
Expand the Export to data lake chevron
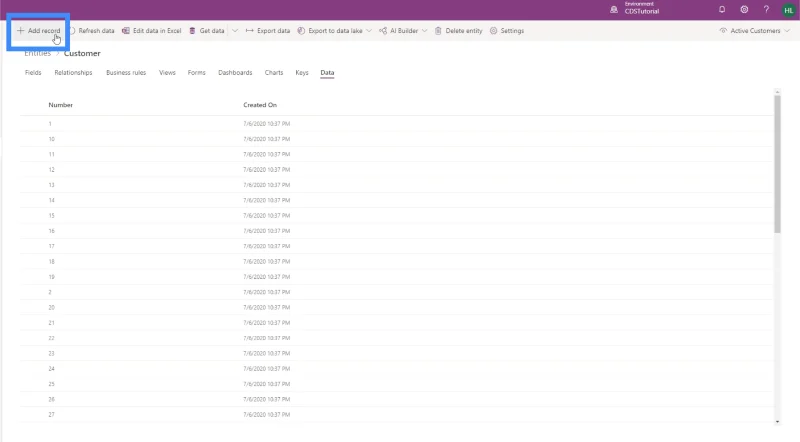[x=369, y=31]
